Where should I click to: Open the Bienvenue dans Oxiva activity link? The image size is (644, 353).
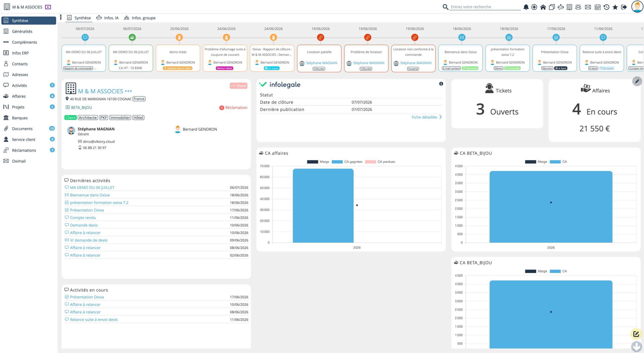click(90, 195)
